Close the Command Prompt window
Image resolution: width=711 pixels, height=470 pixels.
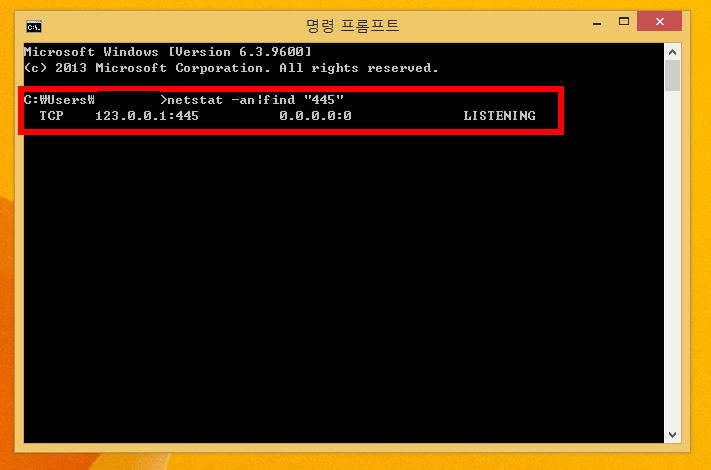659,22
